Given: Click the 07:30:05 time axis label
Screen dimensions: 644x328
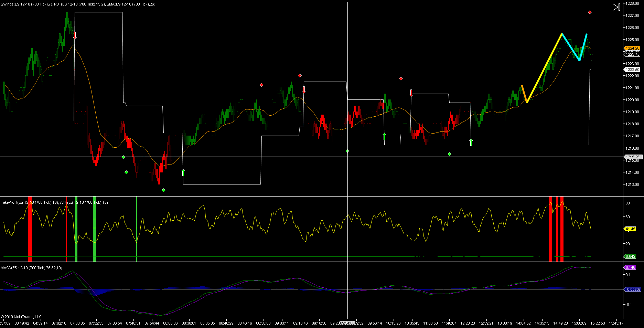Looking at the screenshot, I should (78, 323).
